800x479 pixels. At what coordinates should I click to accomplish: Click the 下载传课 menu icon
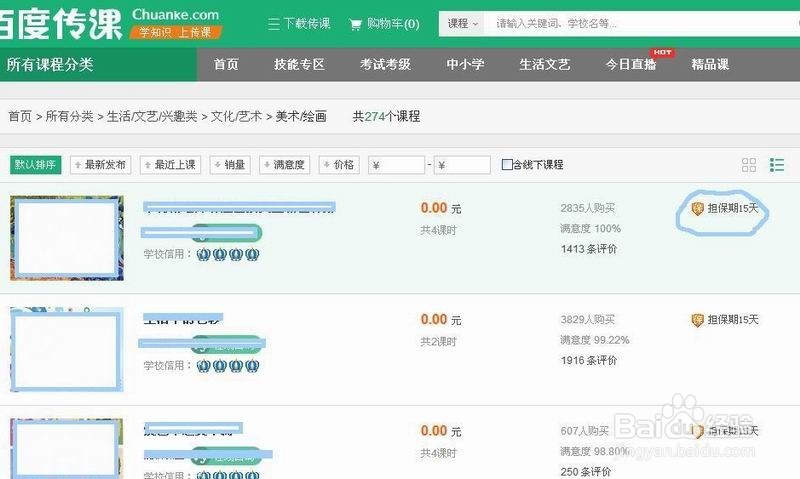[274, 24]
